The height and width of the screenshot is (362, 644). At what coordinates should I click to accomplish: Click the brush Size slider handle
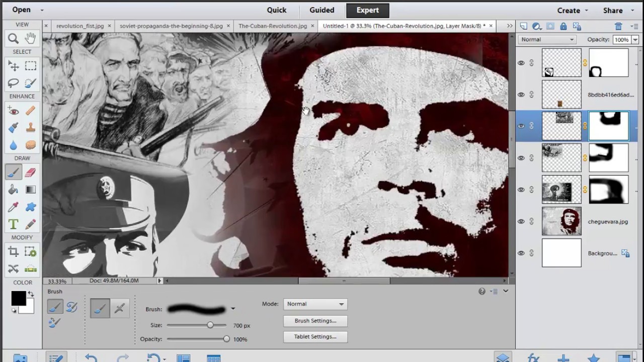pyautogui.click(x=210, y=325)
